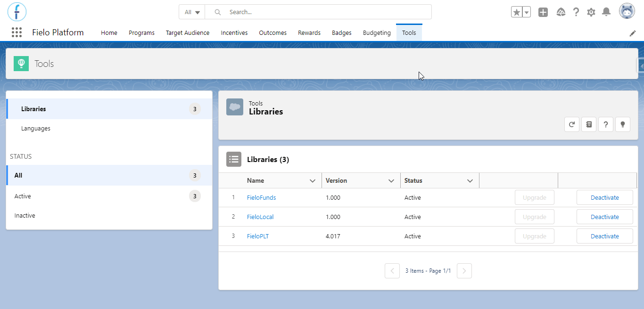644x309 pixels.
Task: Open the Programs tab
Action: pos(141,33)
